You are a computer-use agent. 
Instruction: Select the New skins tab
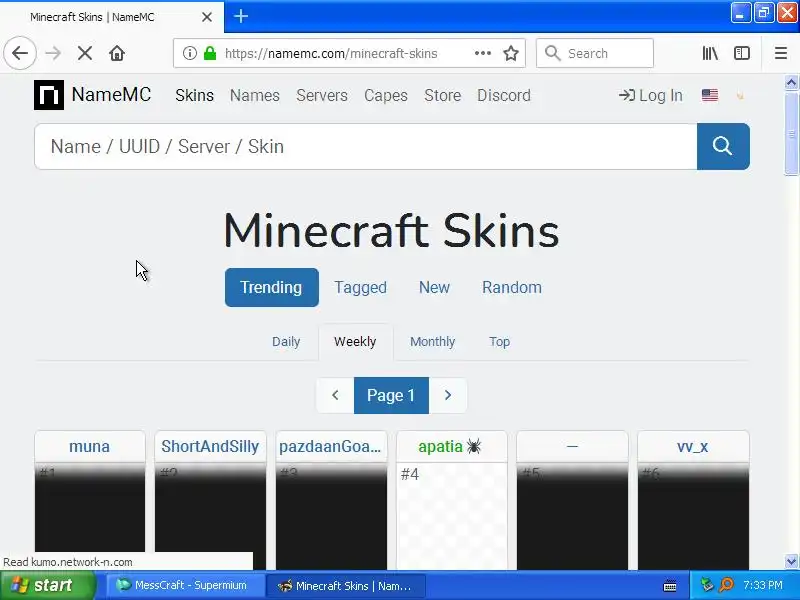tap(434, 287)
